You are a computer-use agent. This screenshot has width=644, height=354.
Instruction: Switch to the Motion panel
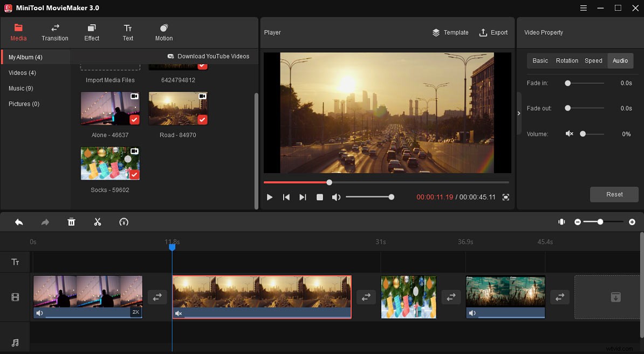tap(163, 31)
